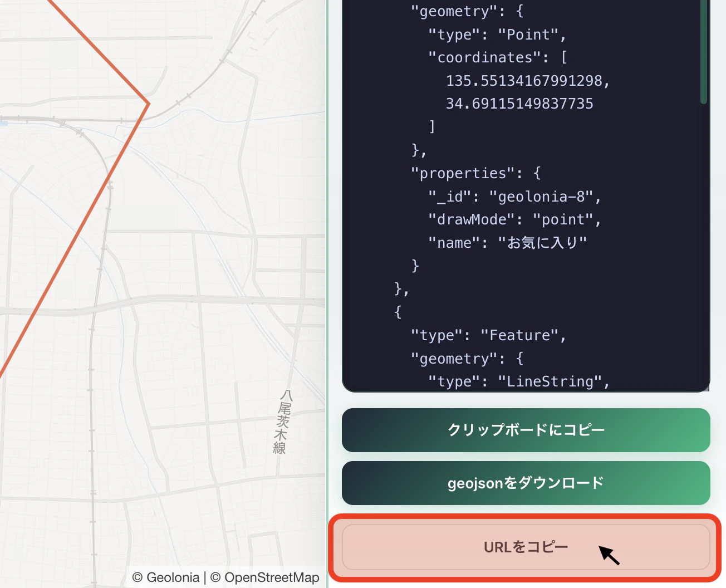
Task: Click the "coordinates": [ line
Action: pos(498,57)
